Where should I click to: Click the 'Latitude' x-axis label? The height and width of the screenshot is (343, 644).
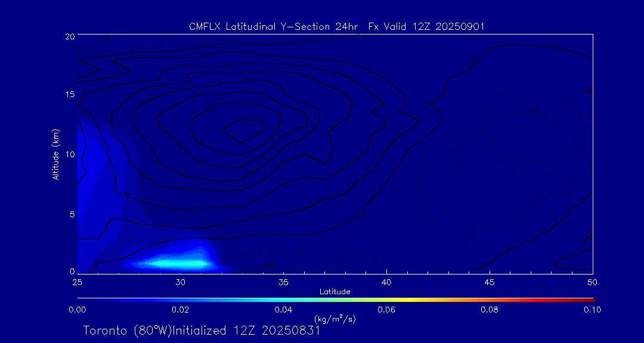(335, 292)
